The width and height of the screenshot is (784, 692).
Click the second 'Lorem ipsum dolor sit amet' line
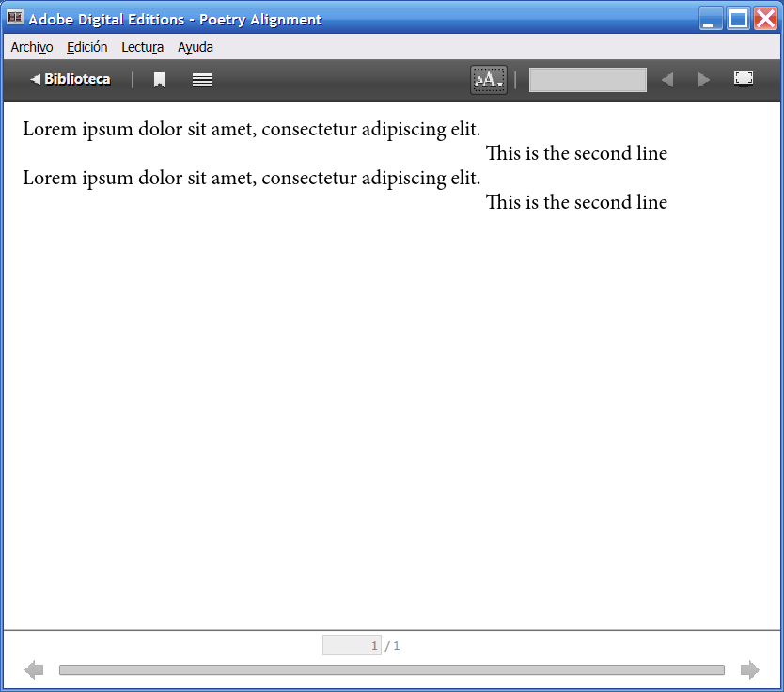pyautogui.click(x=252, y=178)
